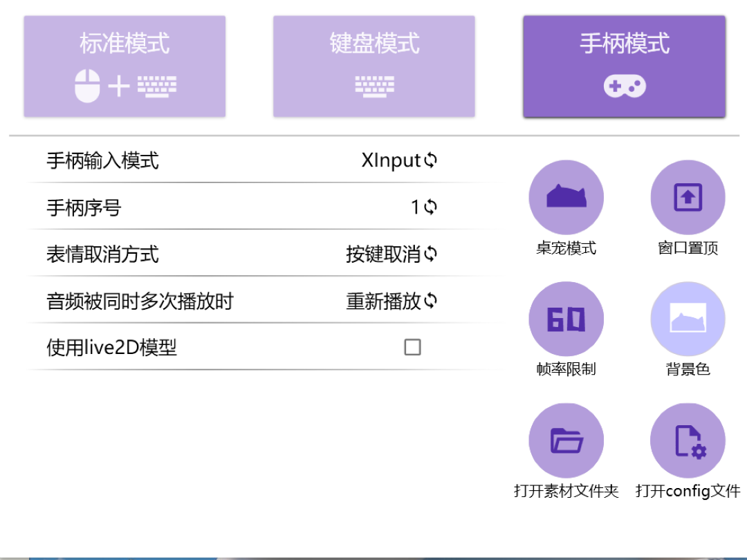This screenshot has width=747, height=560.
Task: Select the 手柄模式 tab
Action: [x=623, y=66]
